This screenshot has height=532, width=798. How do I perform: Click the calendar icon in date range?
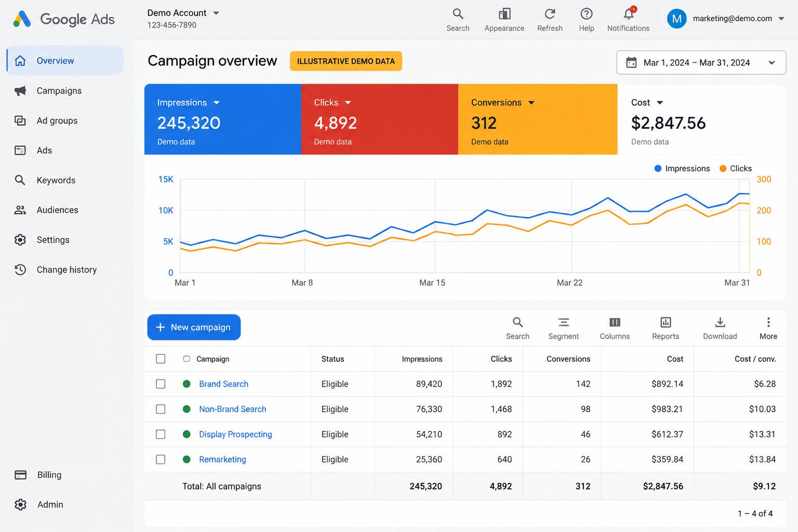pos(631,63)
